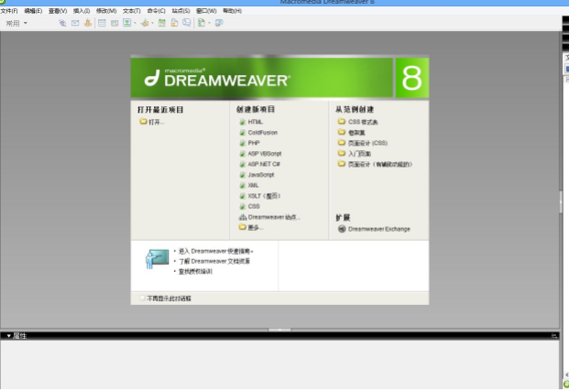Open the 站点(S) menu
569x392 pixels.
coord(181,11)
